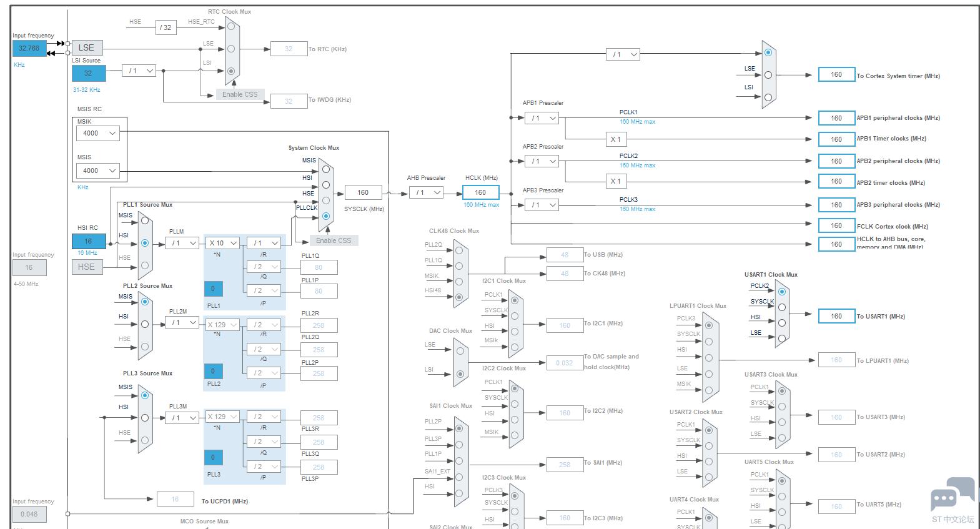
Task: Open PLL3 multiplier X 129 dropdown
Action: [x=223, y=417]
